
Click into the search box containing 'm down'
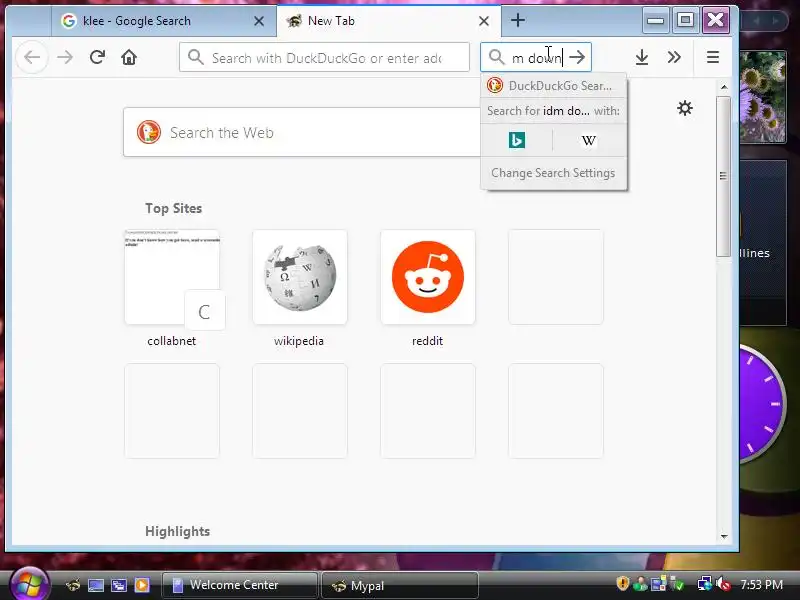click(x=536, y=57)
